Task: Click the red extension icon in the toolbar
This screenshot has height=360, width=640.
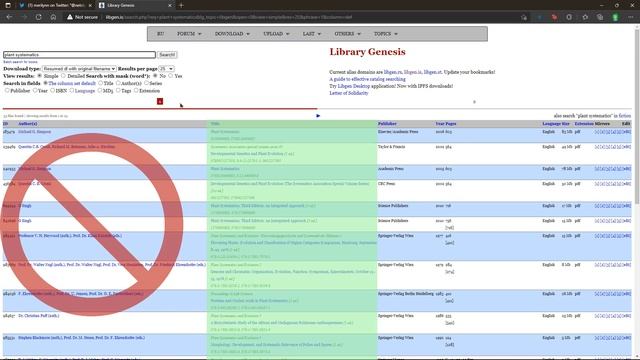Action: pos(554,17)
